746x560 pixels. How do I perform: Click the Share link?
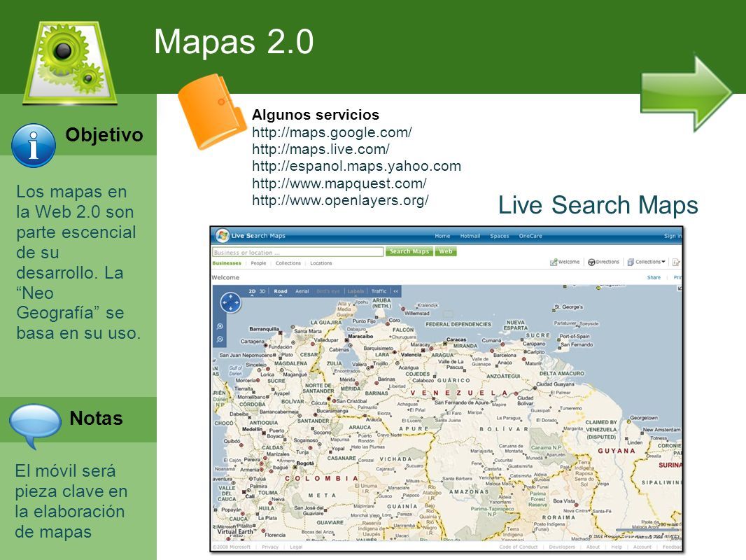654,277
